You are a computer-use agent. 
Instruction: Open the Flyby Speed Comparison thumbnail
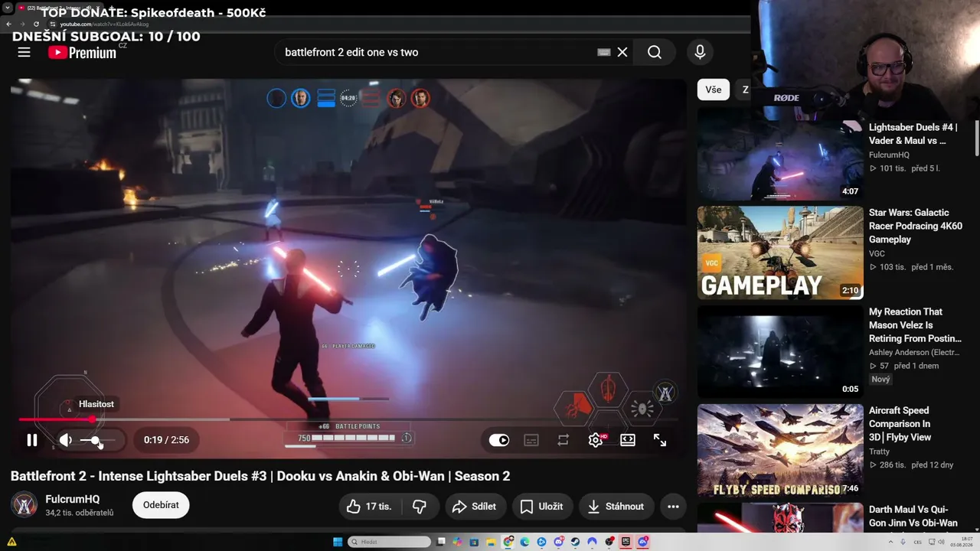780,451
